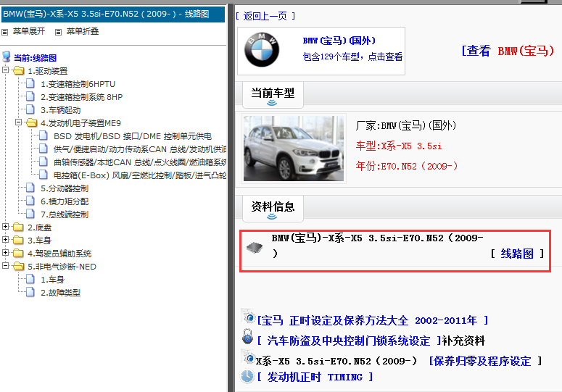The width and height of the screenshot is (562, 392).
Task: Open 宝马 正时设定及保养方法大全 link
Action: (373, 320)
